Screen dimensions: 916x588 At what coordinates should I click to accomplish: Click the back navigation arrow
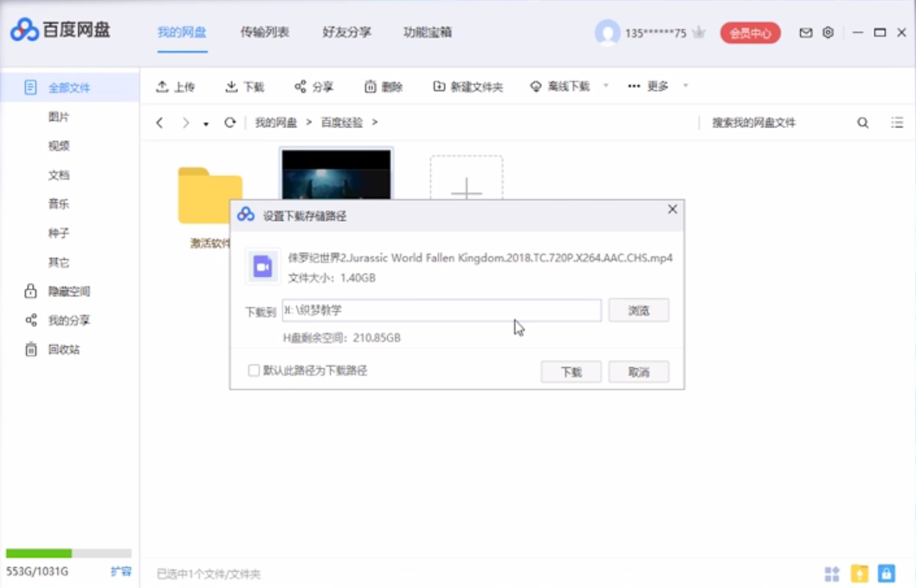pos(159,123)
